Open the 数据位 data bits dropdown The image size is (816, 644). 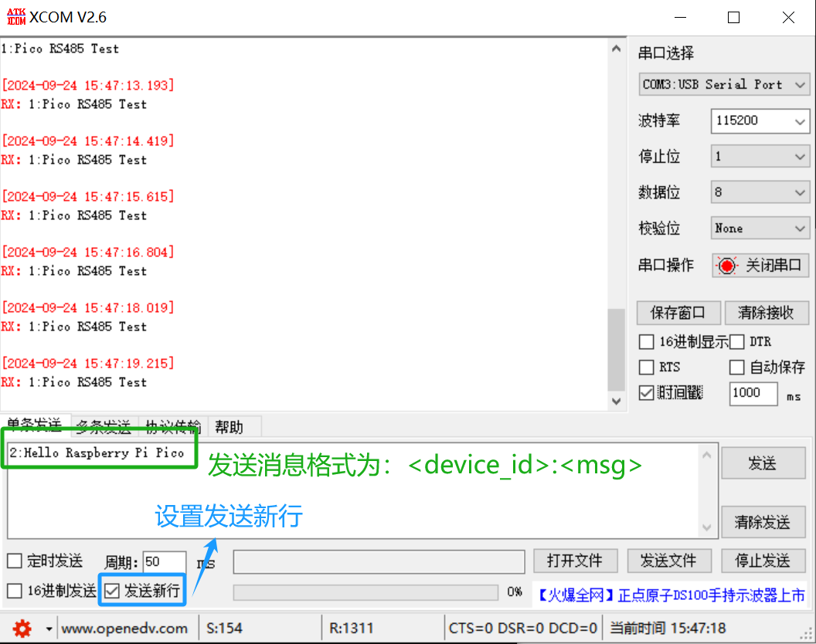coord(760,192)
